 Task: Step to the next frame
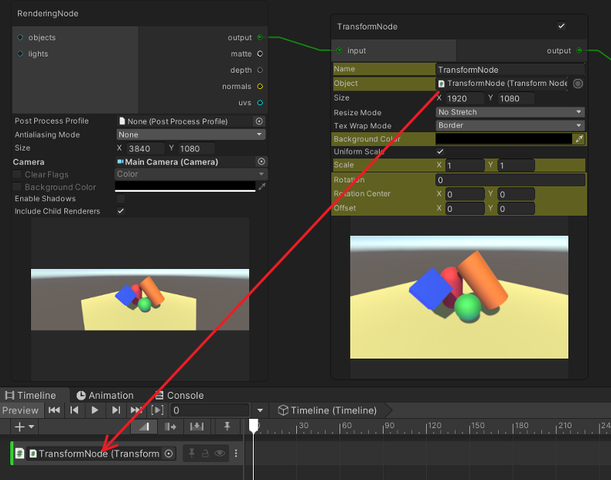coord(116,410)
